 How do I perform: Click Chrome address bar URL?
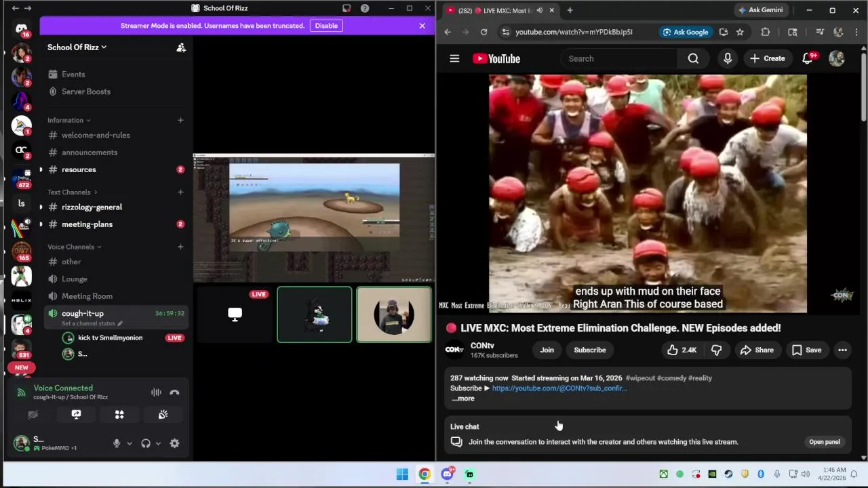click(574, 32)
